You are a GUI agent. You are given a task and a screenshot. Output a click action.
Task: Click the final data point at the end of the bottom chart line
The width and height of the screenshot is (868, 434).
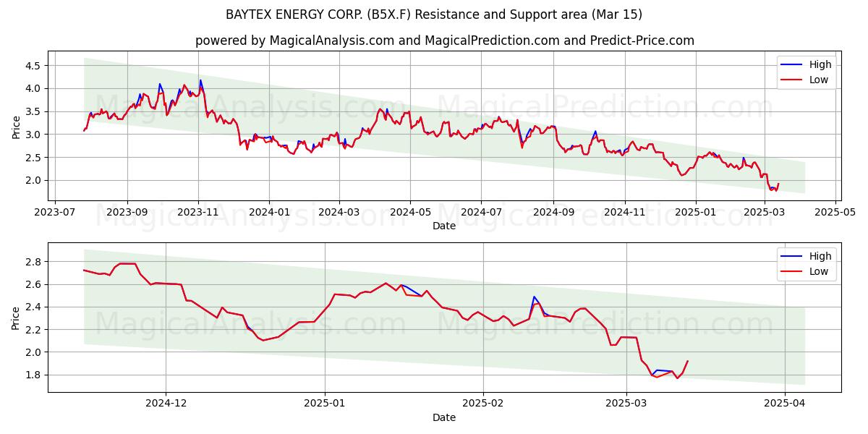687,361
